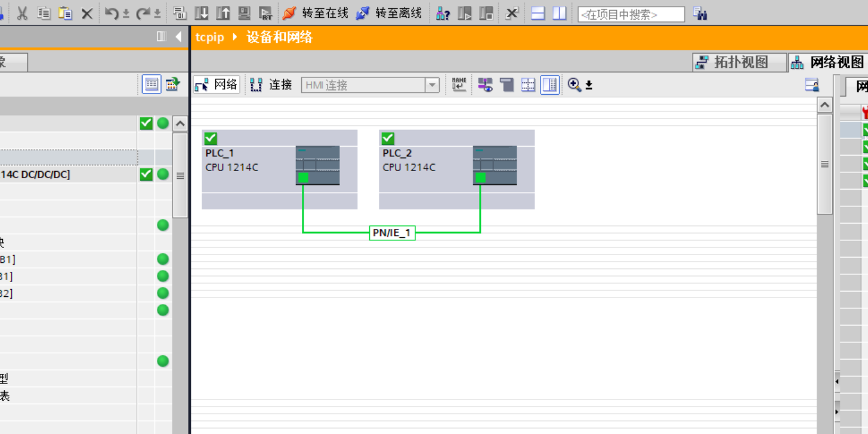Toggle the outlined column-layout icon in network toolbar

click(x=550, y=85)
